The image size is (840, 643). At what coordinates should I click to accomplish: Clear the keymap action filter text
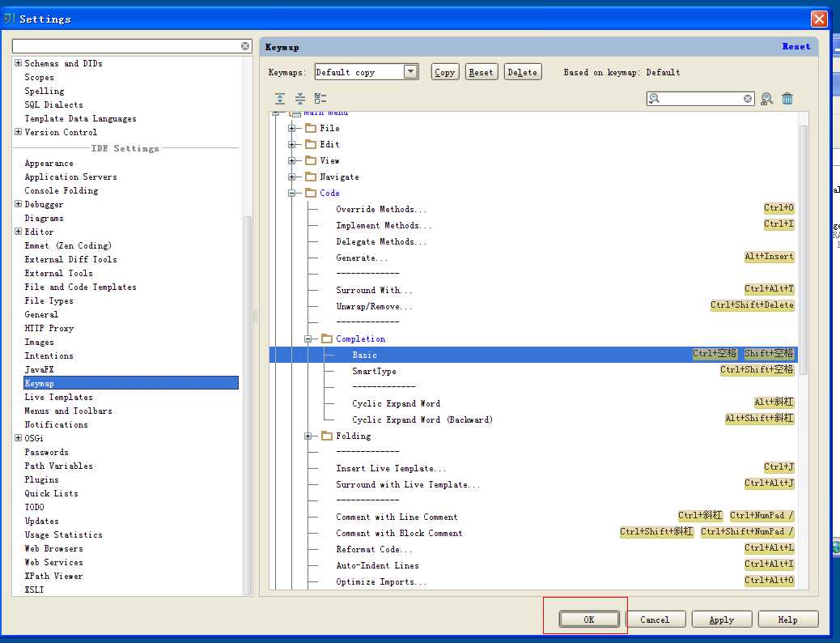point(747,99)
